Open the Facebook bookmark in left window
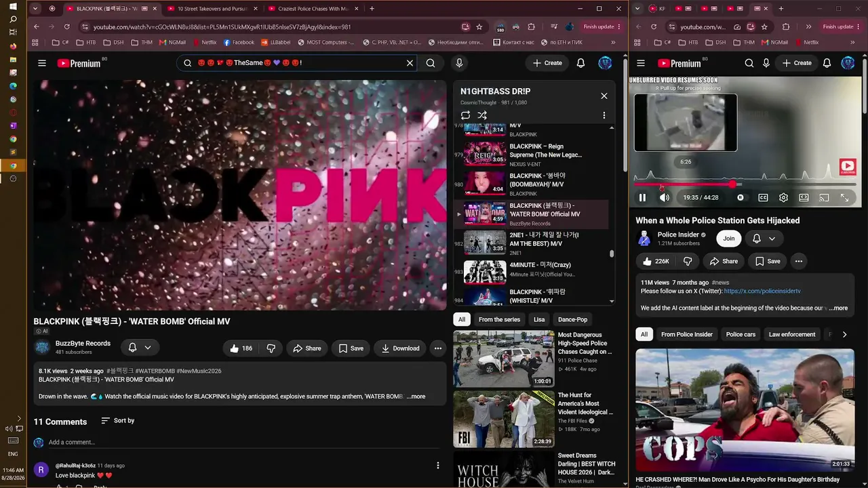 pos(239,42)
